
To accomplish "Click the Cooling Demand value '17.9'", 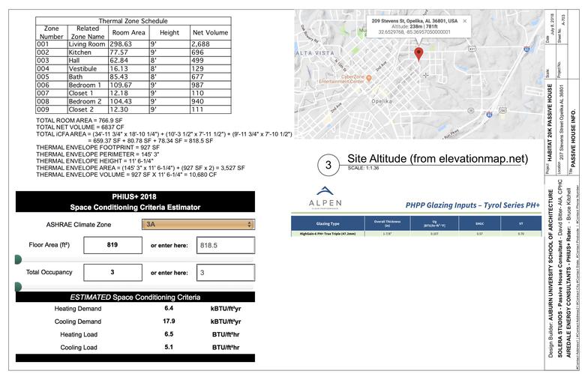I will 169,321.
